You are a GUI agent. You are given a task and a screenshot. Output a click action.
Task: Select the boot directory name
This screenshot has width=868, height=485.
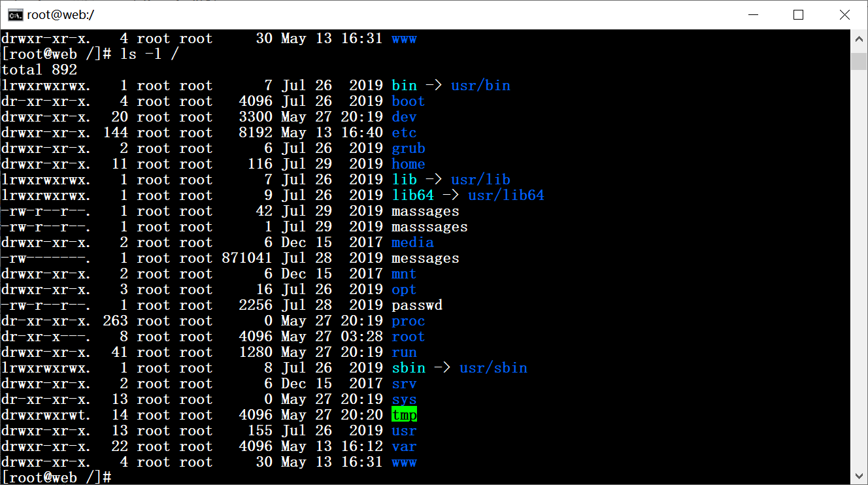(408, 101)
